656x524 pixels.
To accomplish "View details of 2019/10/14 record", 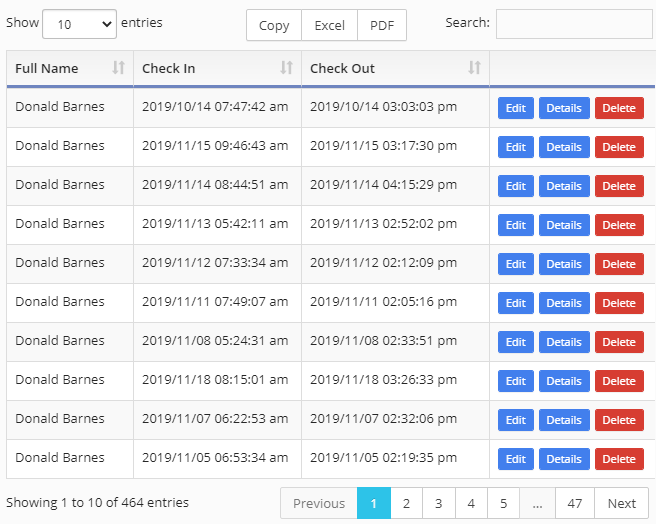I will coord(564,108).
